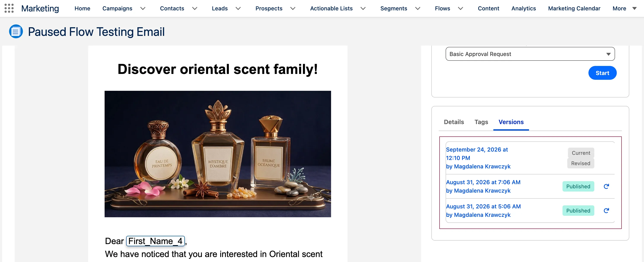Open the Prospects nav item
The width and height of the screenshot is (644, 262).
click(269, 8)
